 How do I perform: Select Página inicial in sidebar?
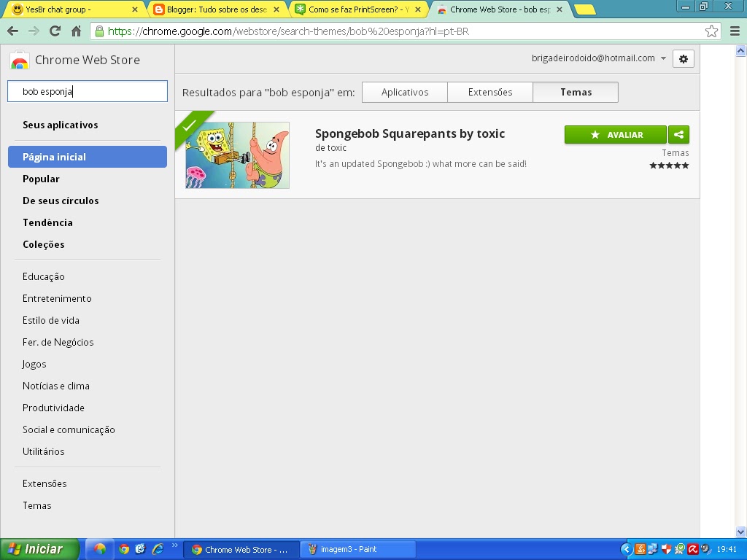pyautogui.click(x=88, y=157)
